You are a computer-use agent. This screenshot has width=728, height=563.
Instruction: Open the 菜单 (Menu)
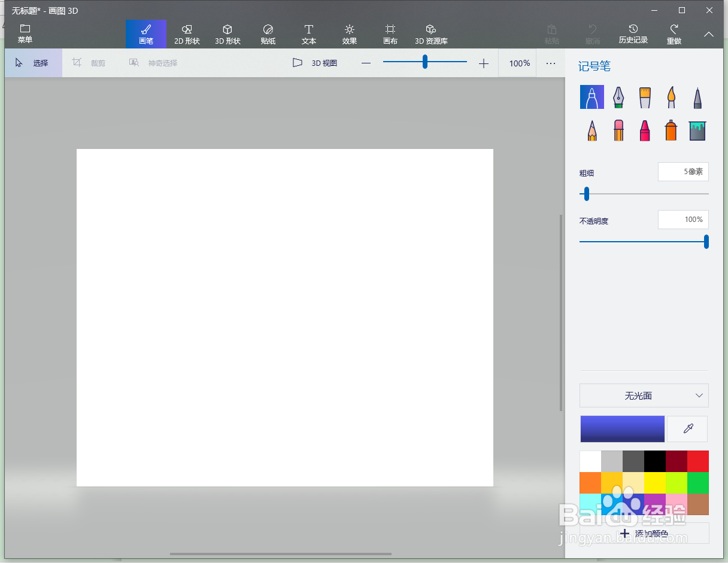tap(25, 34)
